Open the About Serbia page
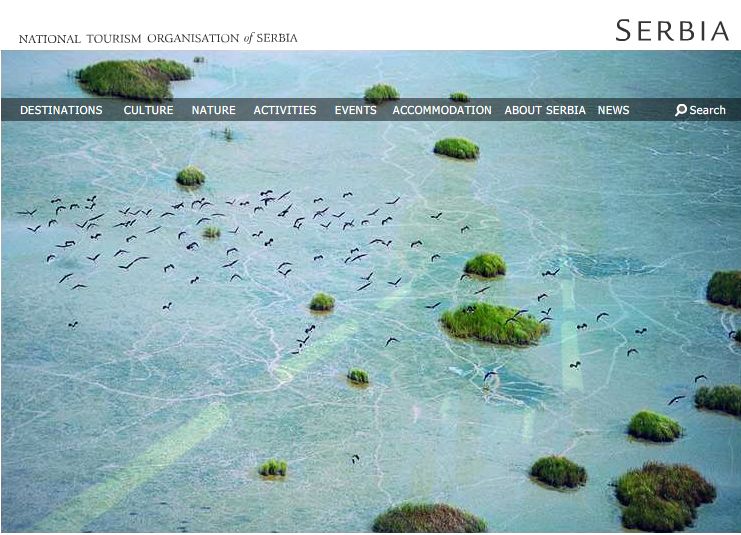Viewport: 741px width, 535px height. (545, 110)
